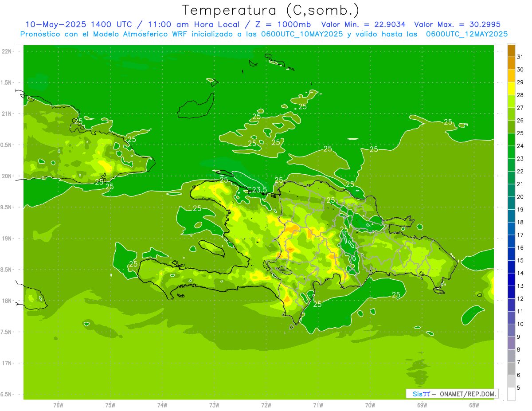This screenshot has height=411, width=532.
Task: Click the legend value 5
Action: pos(519,388)
